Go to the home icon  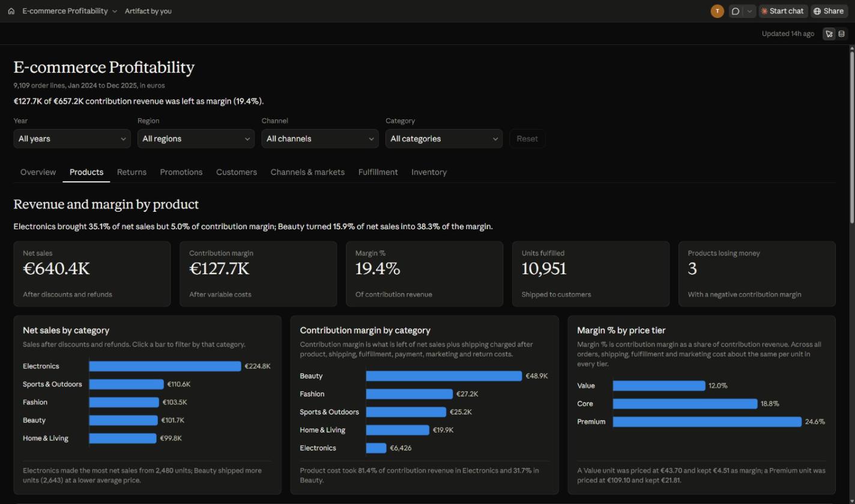coord(11,11)
